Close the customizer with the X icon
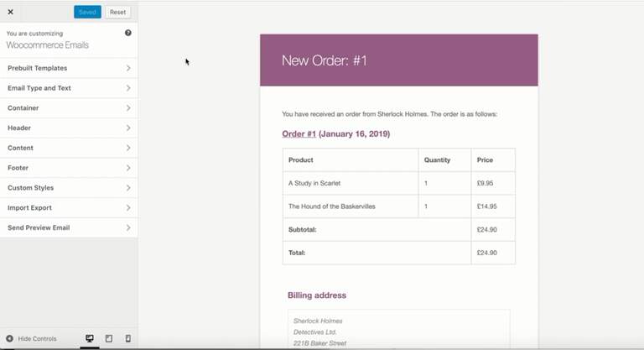Screen dimensions: 644x350 coord(10,12)
